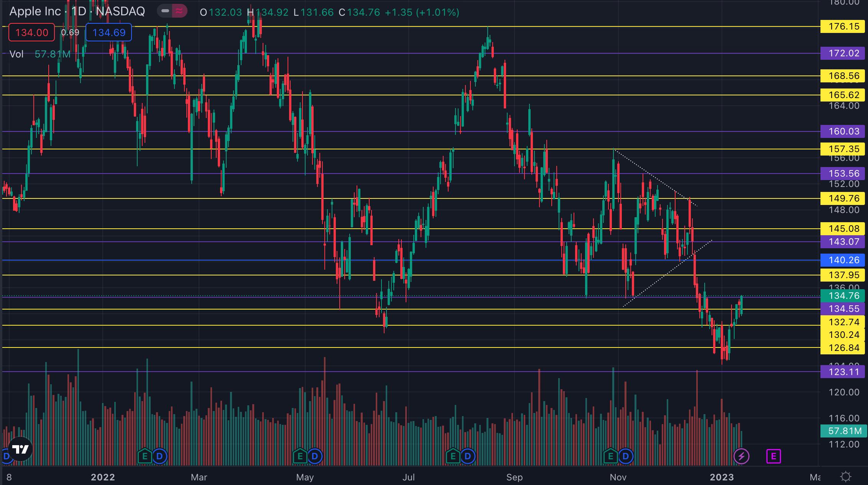868x485 pixels.
Task: Click the 148.00 price scale label
Action: tap(844, 210)
